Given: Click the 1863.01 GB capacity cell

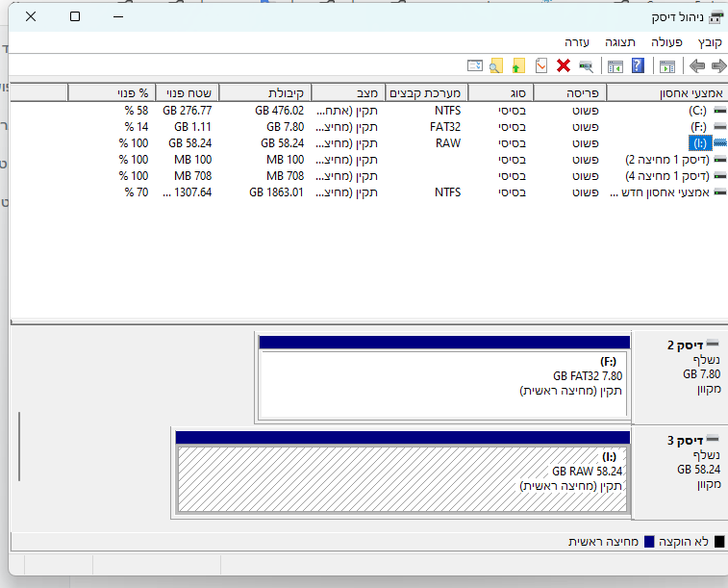Looking at the screenshot, I should coord(276,192).
